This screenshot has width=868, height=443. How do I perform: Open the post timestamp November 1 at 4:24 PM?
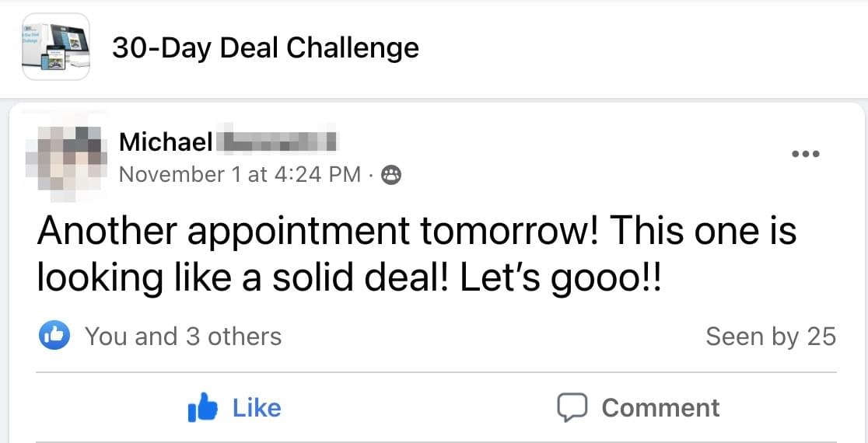click(240, 175)
